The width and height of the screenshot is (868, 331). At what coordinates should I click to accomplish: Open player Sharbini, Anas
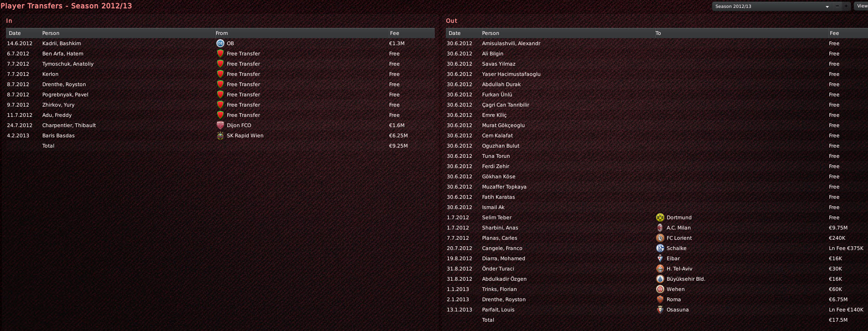click(500, 228)
